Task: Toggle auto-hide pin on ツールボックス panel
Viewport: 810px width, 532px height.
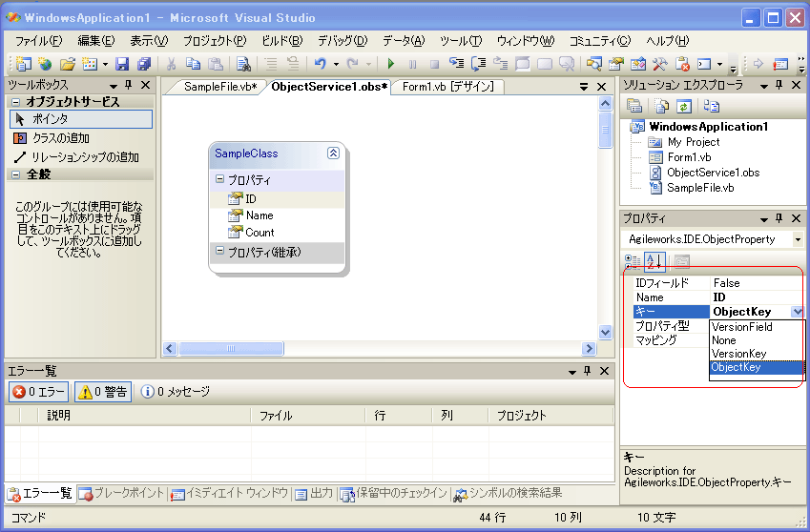Action: (x=129, y=84)
